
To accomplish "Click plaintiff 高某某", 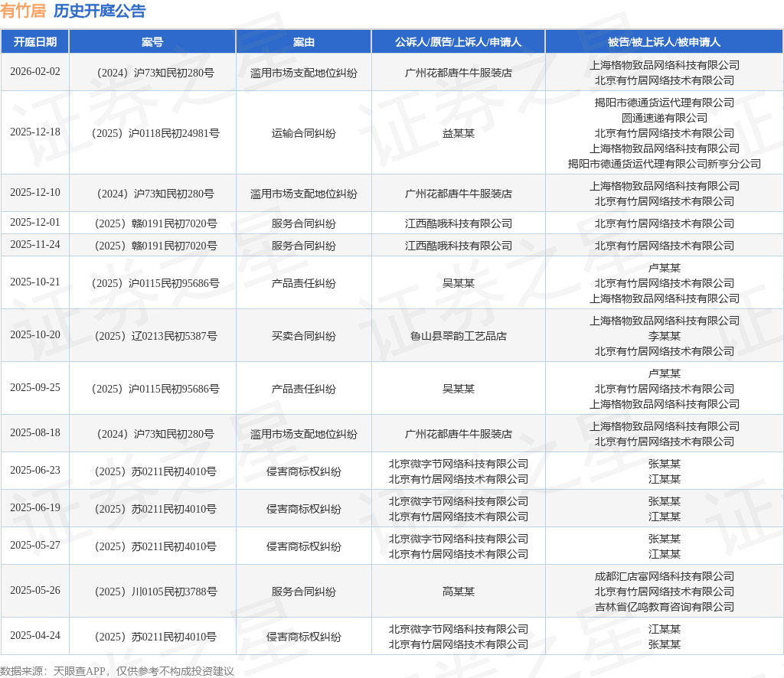I will 458,592.
